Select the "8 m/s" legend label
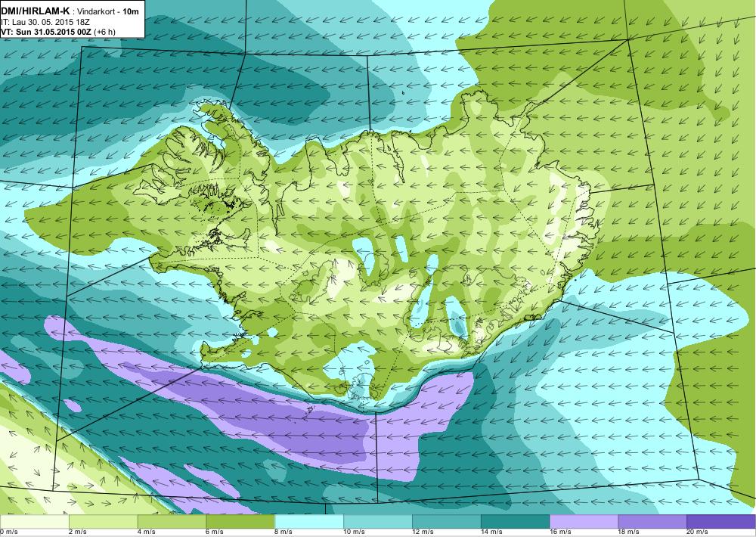Screen dimensions: 756x537 click(x=283, y=532)
